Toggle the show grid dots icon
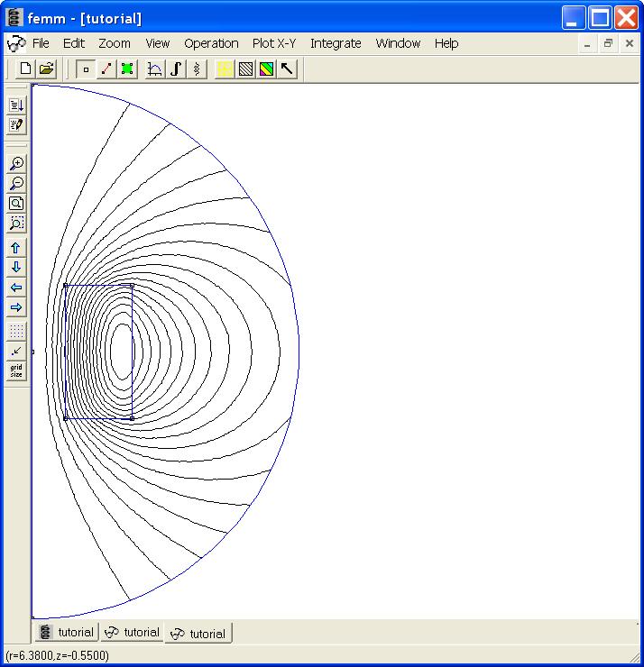This screenshot has height=667, width=644. pyautogui.click(x=16, y=331)
